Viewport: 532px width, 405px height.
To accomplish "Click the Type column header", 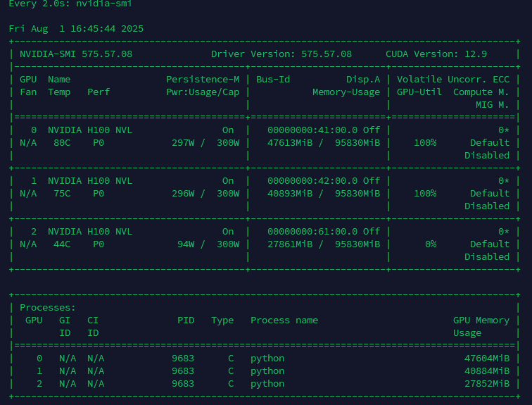I will pos(222,320).
